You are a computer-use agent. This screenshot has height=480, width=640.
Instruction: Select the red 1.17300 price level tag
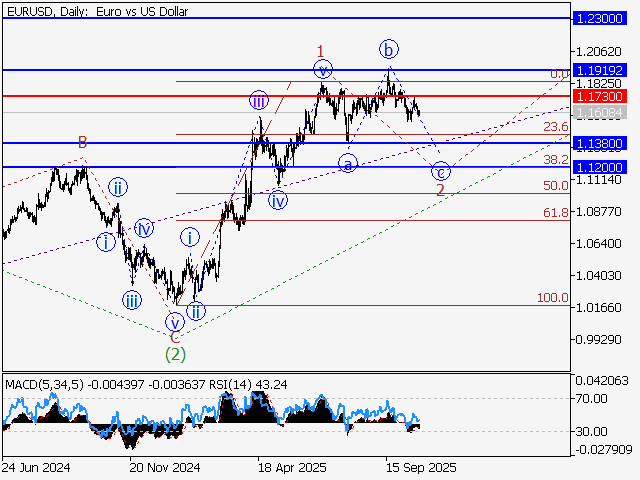click(x=599, y=96)
